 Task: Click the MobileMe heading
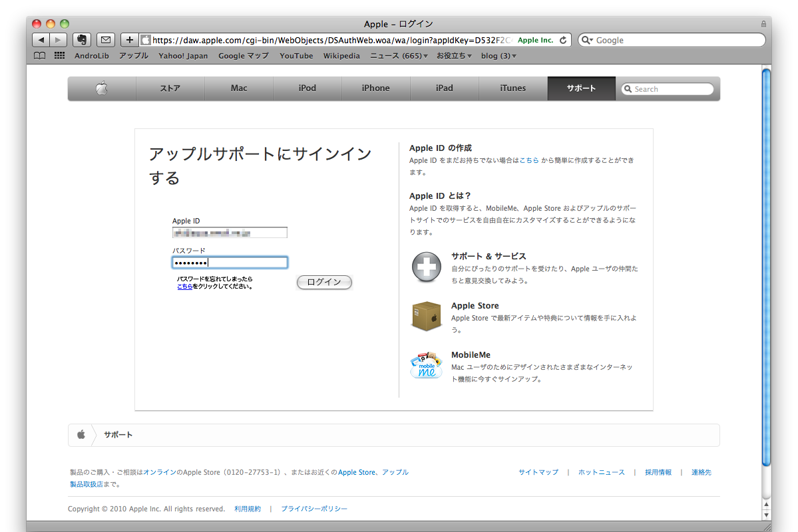[x=471, y=355]
